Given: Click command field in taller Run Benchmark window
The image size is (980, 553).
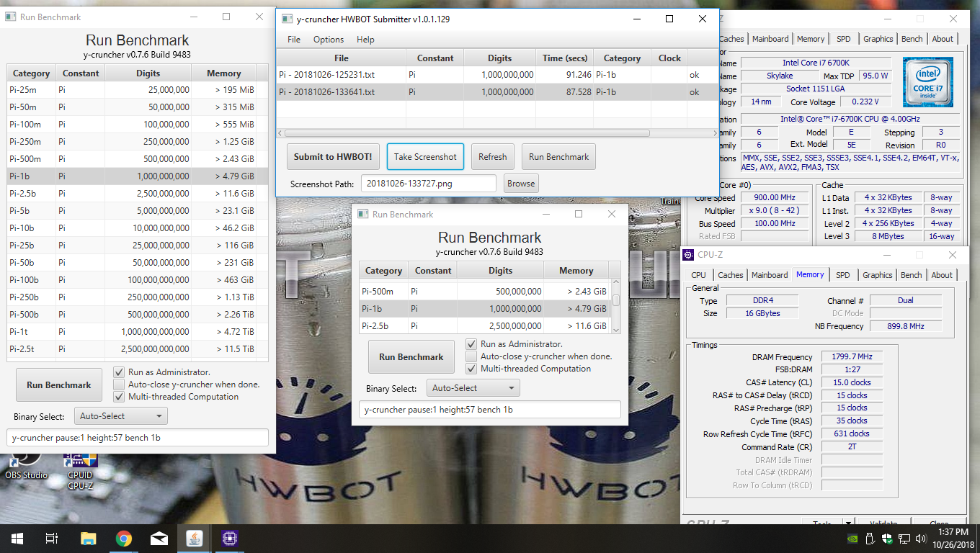Looking at the screenshot, I should (138, 438).
